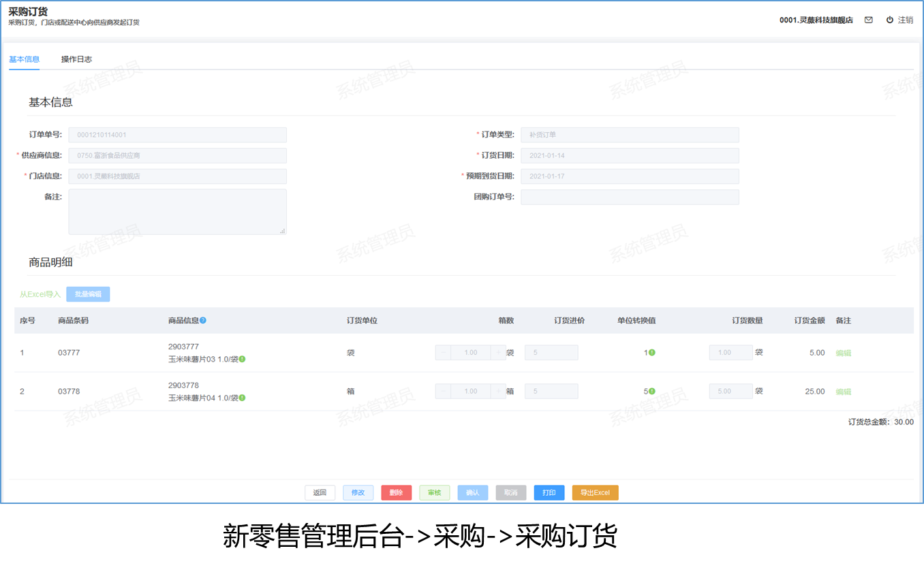Click 编辑 link in row 03777
Image resolution: width=924 pixels, height=587 pixels.
tap(844, 353)
